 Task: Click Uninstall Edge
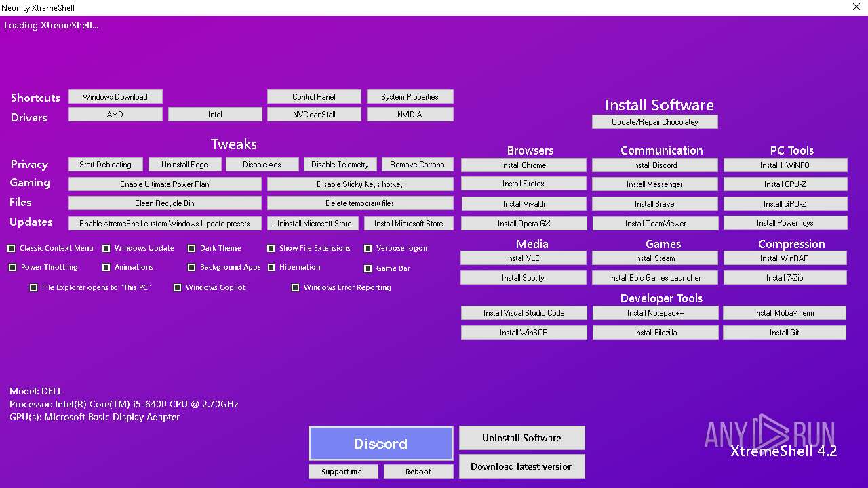click(184, 165)
